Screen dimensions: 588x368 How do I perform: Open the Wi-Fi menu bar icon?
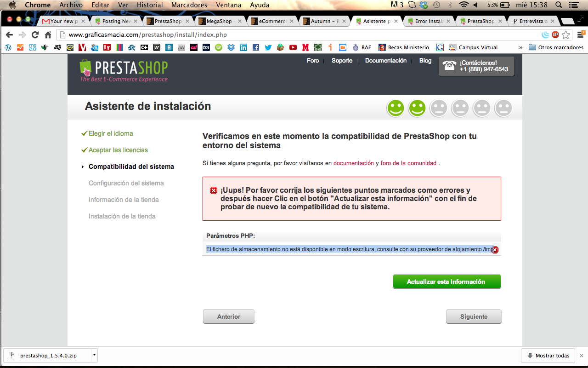point(463,5)
